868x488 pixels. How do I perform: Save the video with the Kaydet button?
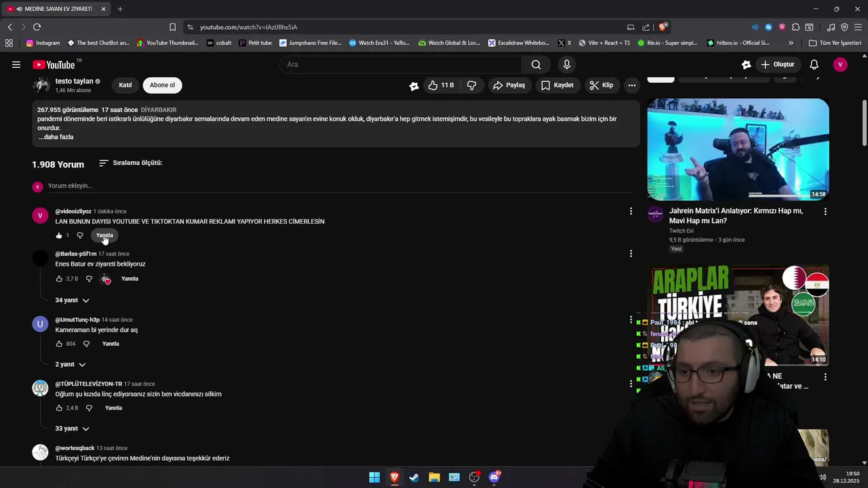coord(557,85)
